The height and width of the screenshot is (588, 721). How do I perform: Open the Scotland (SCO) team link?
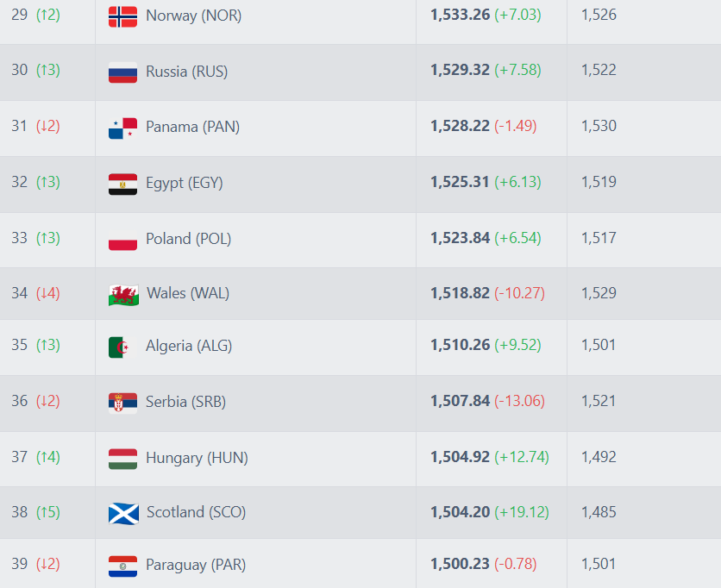click(196, 512)
